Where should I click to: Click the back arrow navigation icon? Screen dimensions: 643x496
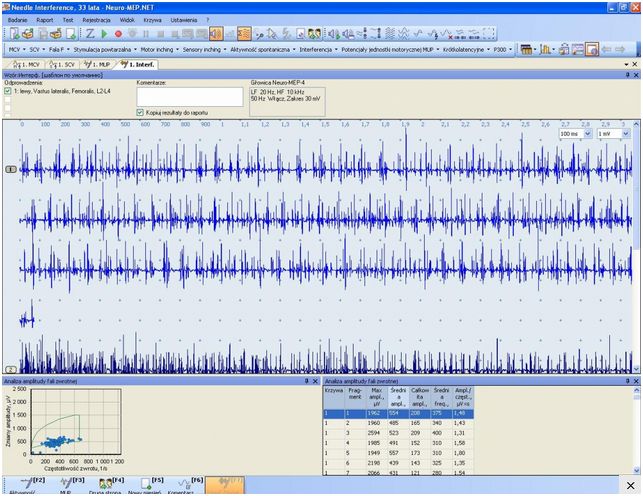coord(606,48)
